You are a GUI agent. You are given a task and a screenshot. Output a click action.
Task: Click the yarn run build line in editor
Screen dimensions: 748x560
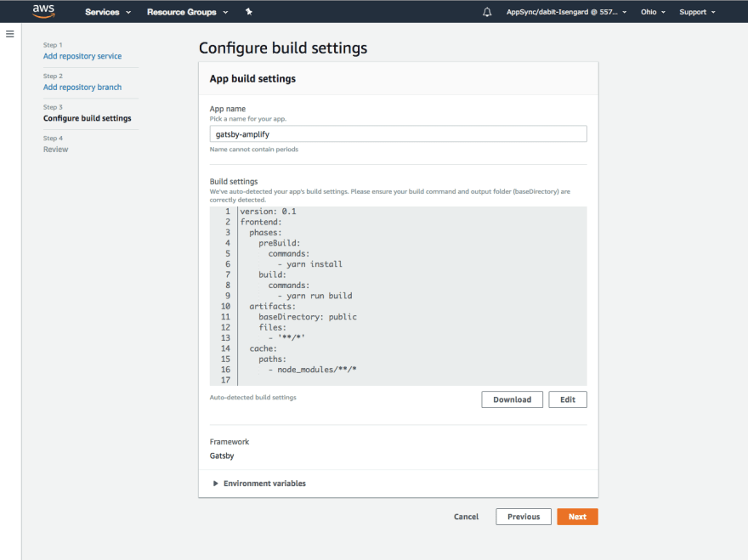[x=314, y=296]
